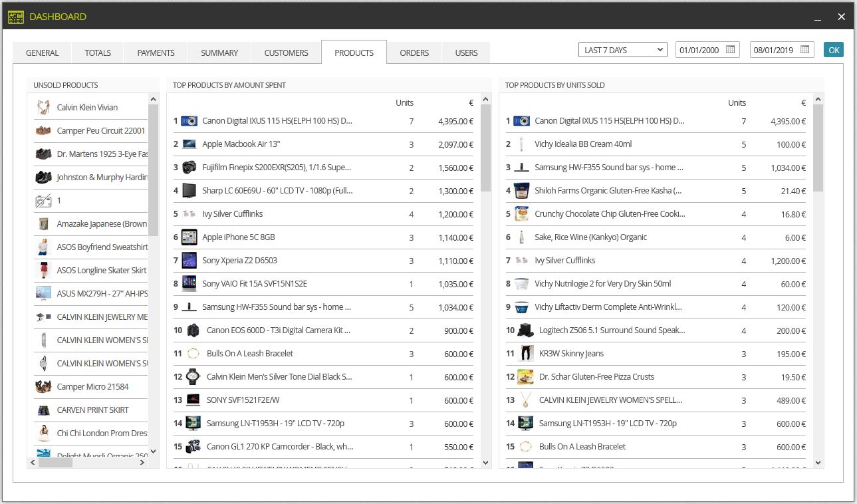The width and height of the screenshot is (857, 504).
Task: Click calendar icon beside 01/01/2000 date
Action: tap(731, 50)
